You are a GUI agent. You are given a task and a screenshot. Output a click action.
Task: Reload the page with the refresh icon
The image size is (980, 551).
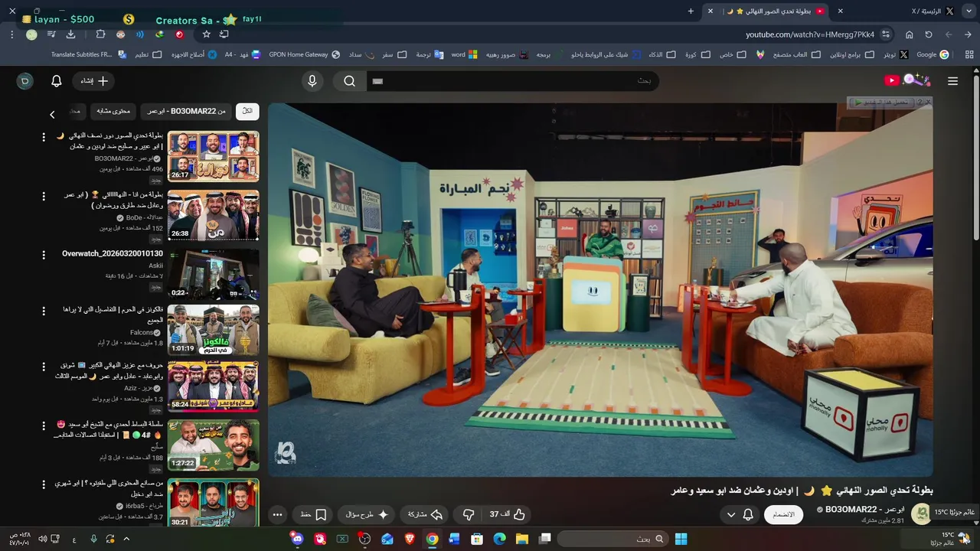tap(929, 34)
